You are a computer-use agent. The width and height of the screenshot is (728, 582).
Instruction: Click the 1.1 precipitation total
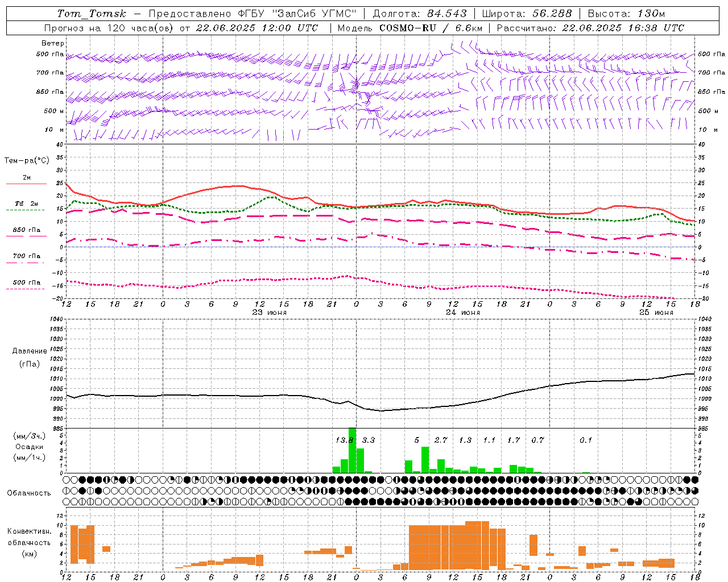coord(489,440)
